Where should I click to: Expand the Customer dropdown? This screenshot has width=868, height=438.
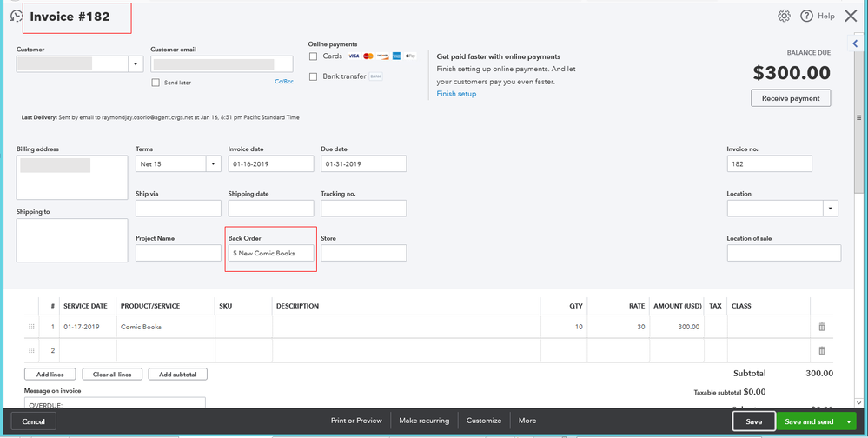coord(135,63)
